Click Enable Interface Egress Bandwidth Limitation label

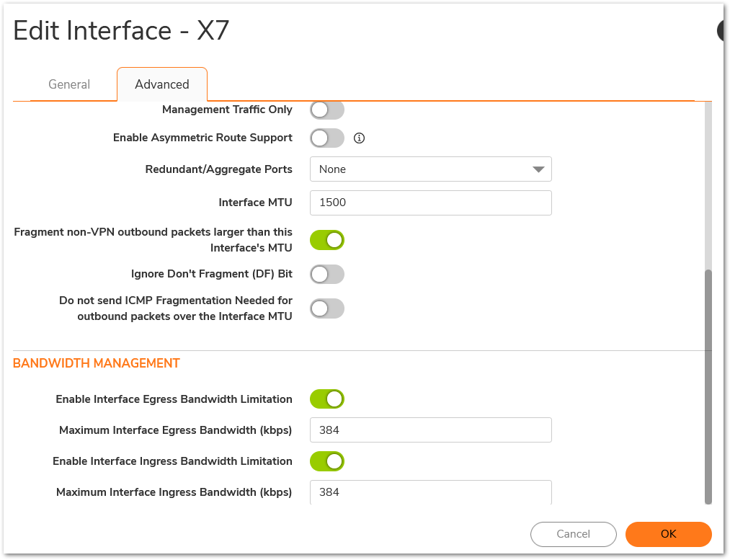point(174,399)
